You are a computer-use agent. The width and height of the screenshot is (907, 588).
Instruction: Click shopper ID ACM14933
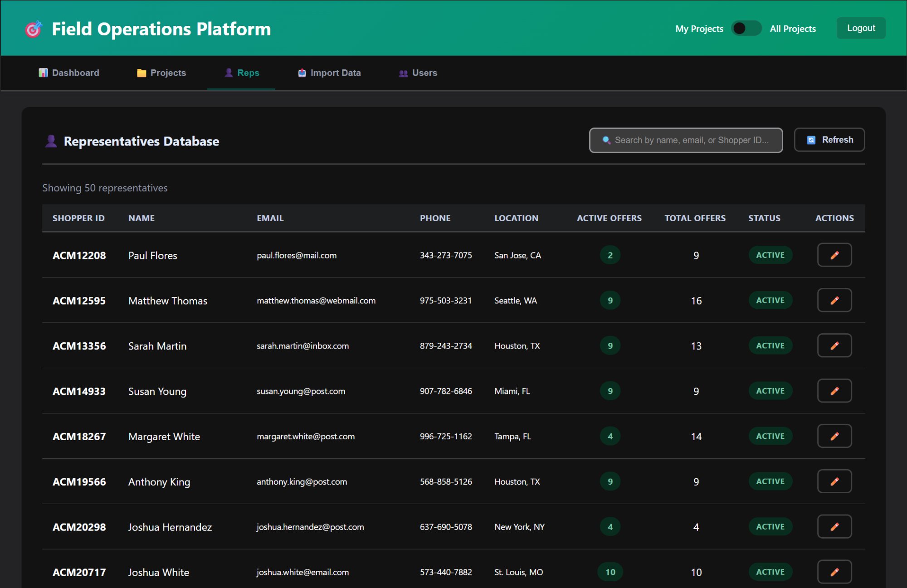tap(79, 391)
